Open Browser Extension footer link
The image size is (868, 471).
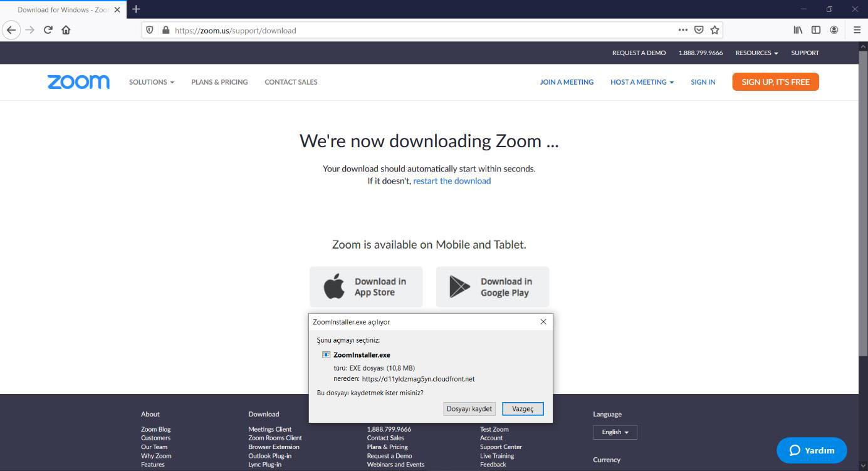point(274,447)
